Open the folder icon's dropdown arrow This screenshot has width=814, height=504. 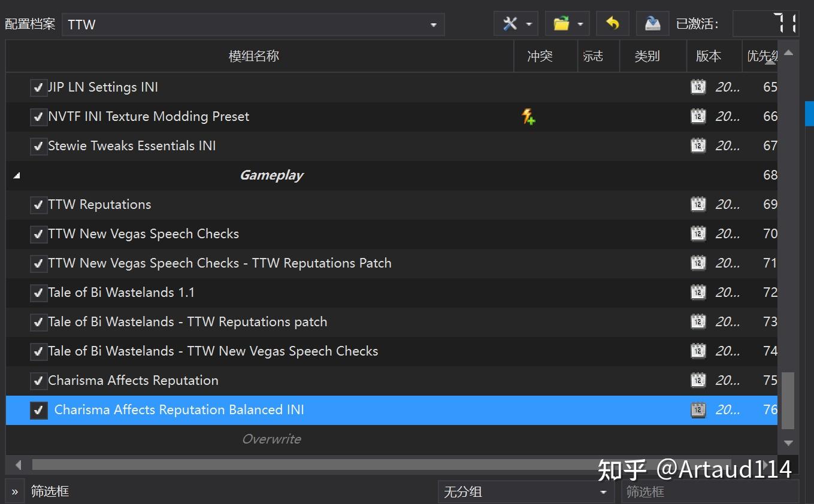tap(579, 23)
